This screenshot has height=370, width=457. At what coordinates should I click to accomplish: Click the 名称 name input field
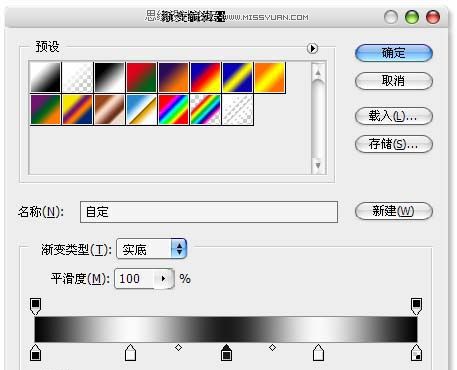(x=209, y=212)
